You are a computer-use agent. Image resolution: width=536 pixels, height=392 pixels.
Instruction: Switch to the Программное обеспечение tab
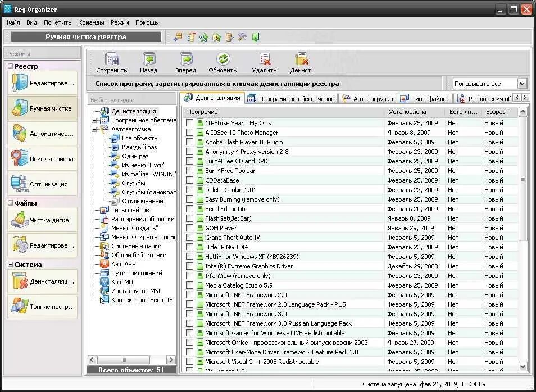(x=291, y=99)
